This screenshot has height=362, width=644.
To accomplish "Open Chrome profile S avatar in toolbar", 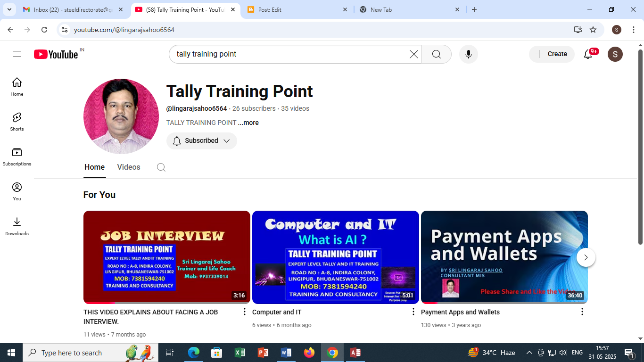I will pos(617,30).
